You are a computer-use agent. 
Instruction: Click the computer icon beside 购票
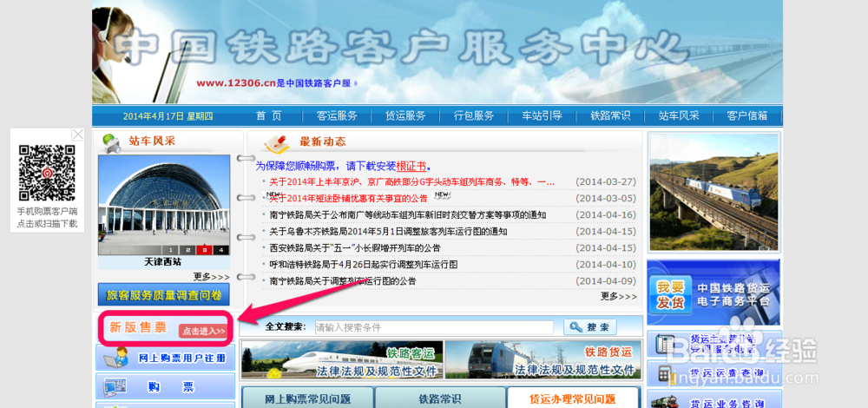(115, 386)
